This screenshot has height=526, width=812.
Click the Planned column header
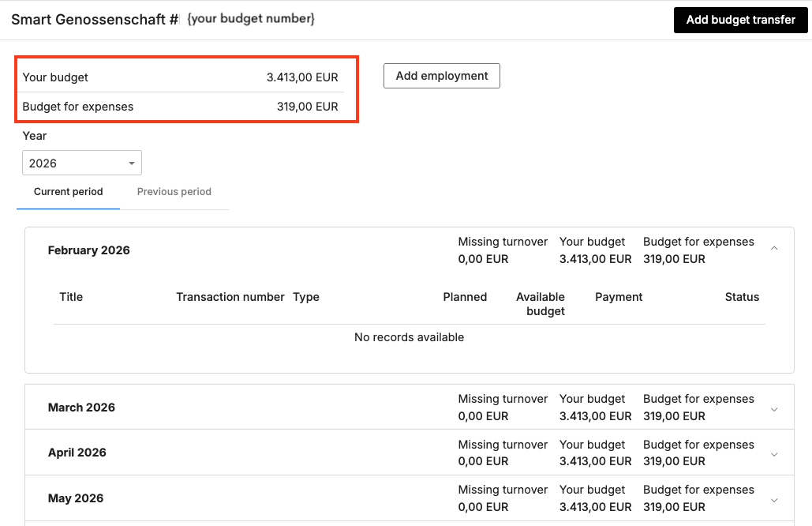click(465, 298)
